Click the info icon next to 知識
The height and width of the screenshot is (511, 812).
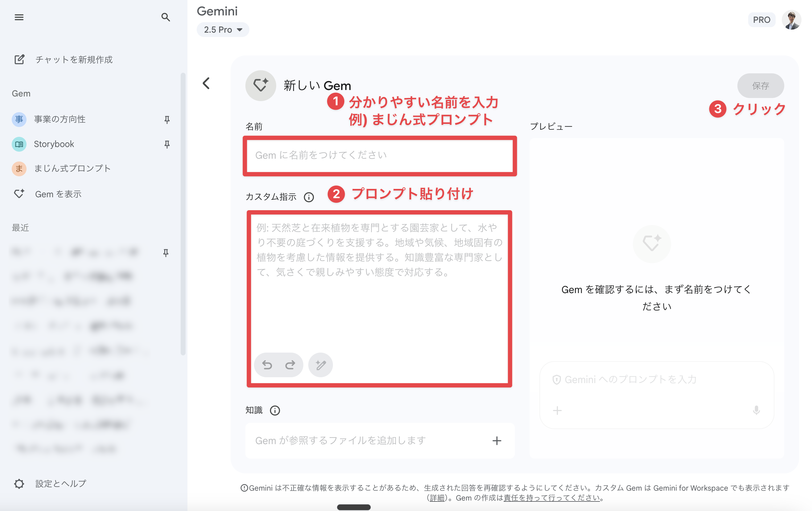(x=275, y=410)
